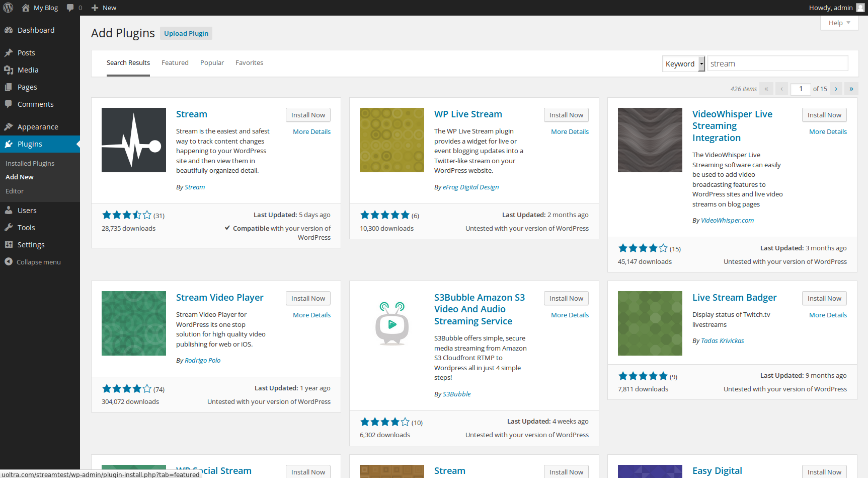Viewport: 868px width, 478px height.
Task: Install S3Bubble Amazon S3 plugin
Action: pos(566,298)
